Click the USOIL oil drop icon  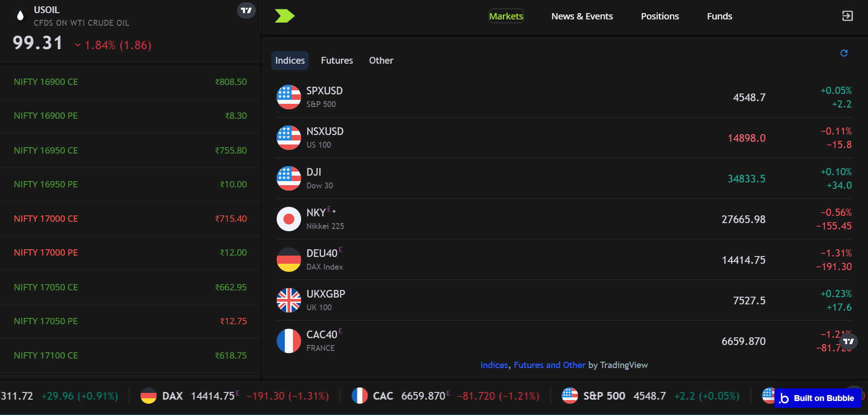pos(20,16)
